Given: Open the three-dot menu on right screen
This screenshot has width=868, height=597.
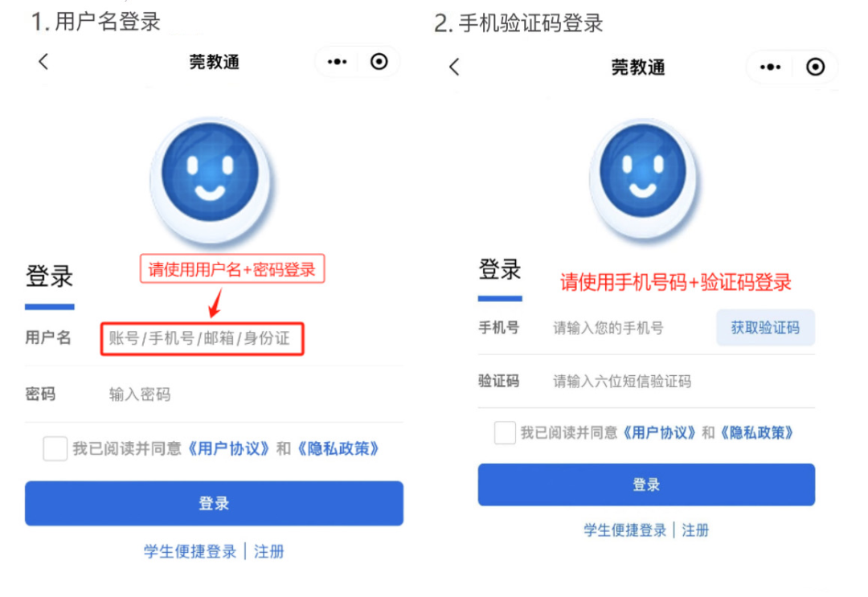Looking at the screenshot, I should click(x=770, y=67).
